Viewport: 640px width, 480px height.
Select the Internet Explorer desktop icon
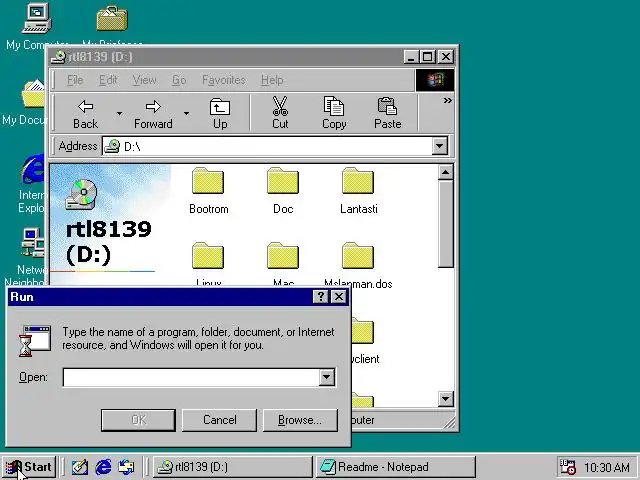33,169
